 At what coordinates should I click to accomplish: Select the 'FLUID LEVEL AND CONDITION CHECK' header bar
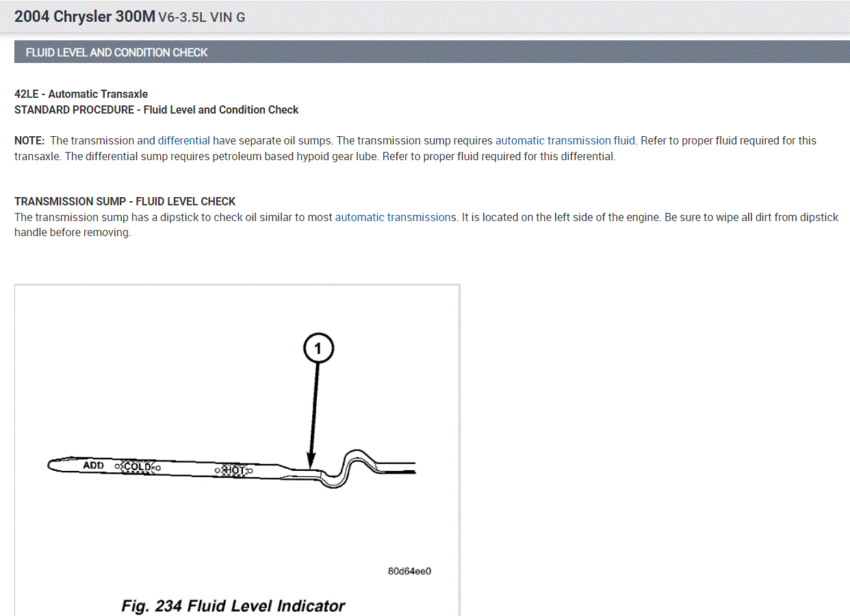pos(432,52)
